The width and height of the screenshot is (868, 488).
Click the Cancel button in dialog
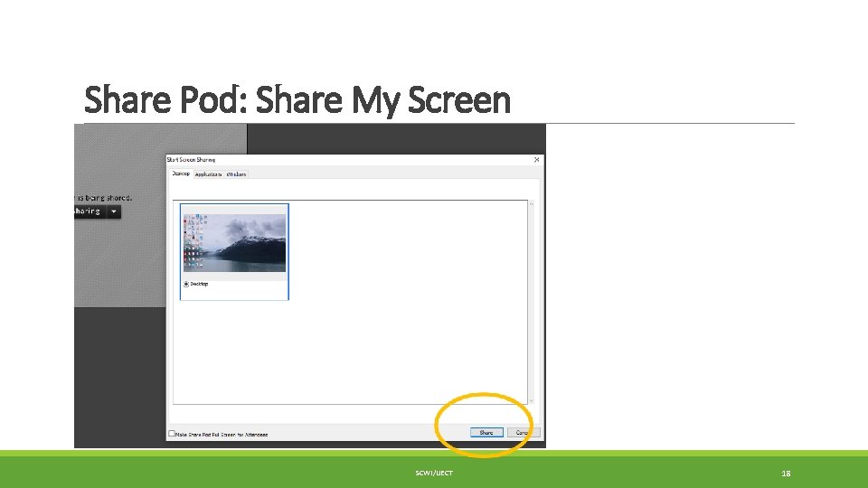pyautogui.click(x=524, y=433)
